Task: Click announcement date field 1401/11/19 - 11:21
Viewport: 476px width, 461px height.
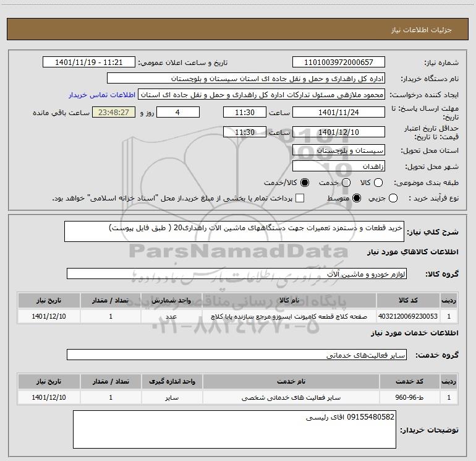Action: (89, 62)
